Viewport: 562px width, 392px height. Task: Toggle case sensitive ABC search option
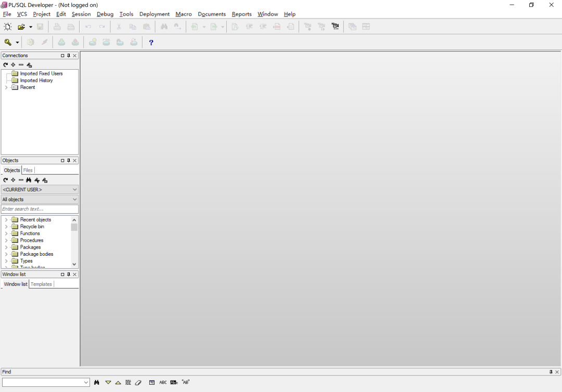(x=163, y=382)
